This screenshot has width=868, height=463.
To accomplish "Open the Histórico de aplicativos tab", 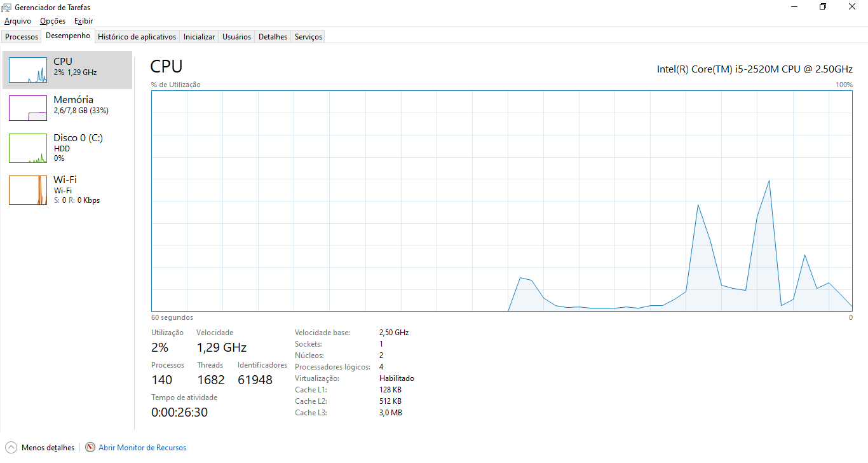I will 137,37.
